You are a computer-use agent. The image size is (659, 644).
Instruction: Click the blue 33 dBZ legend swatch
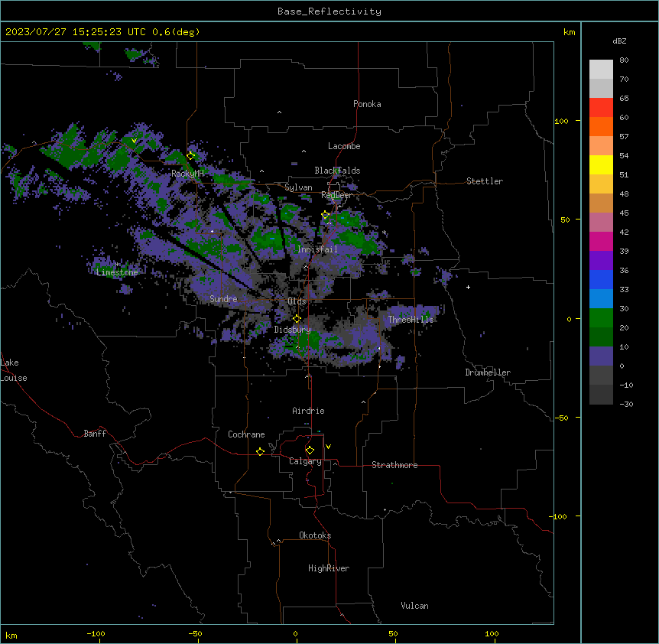coord(601,279)
